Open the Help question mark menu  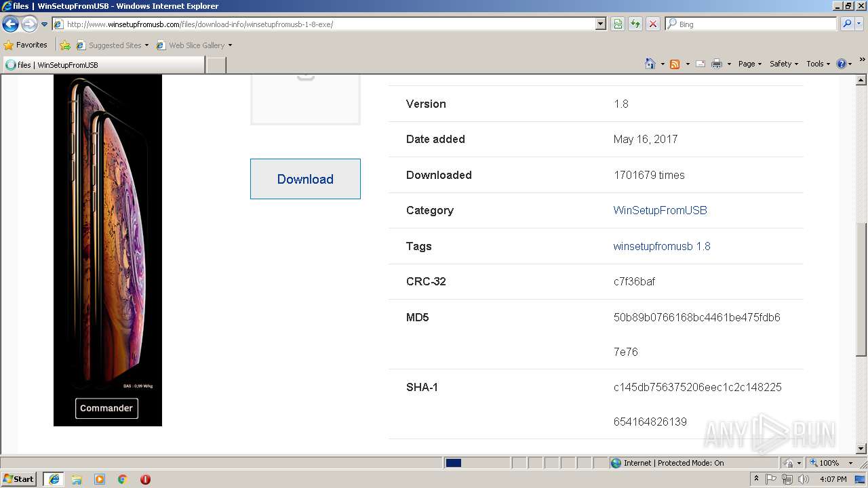click(x=844, y=64)
